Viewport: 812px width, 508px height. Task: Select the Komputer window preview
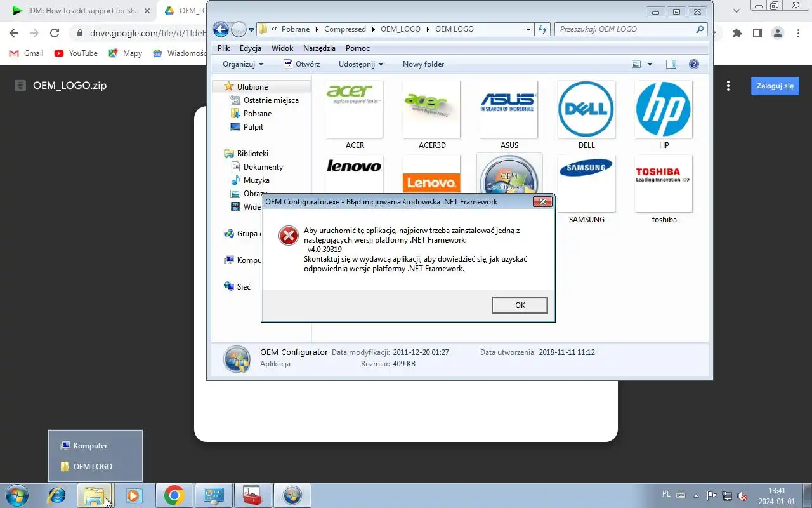pyautogui.click(x=95, y=446)
